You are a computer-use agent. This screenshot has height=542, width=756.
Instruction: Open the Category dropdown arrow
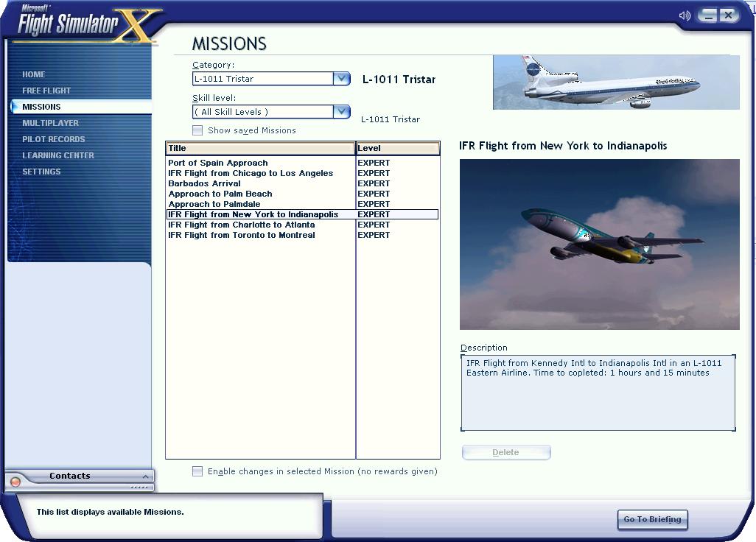341,78
